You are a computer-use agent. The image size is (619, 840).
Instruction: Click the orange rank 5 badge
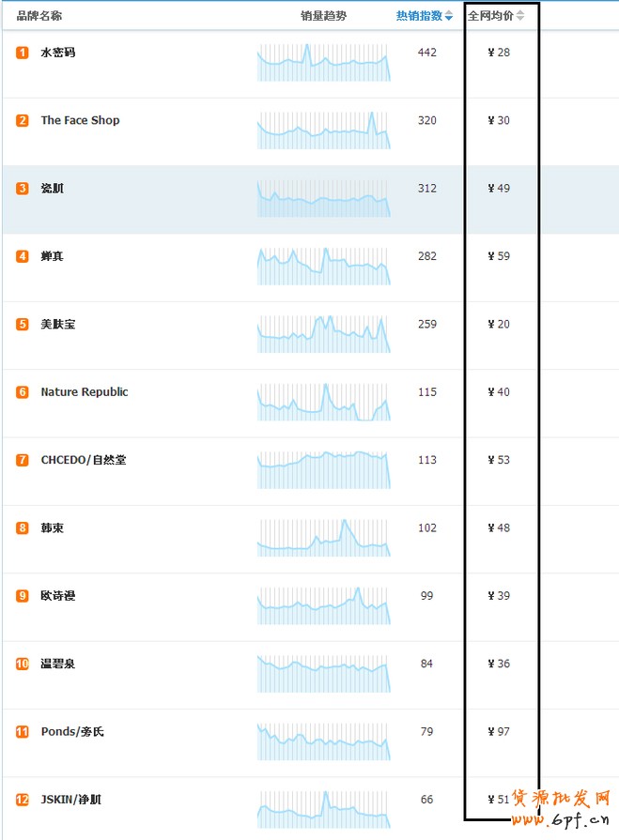pyautogui.click(x=22, y=324)
